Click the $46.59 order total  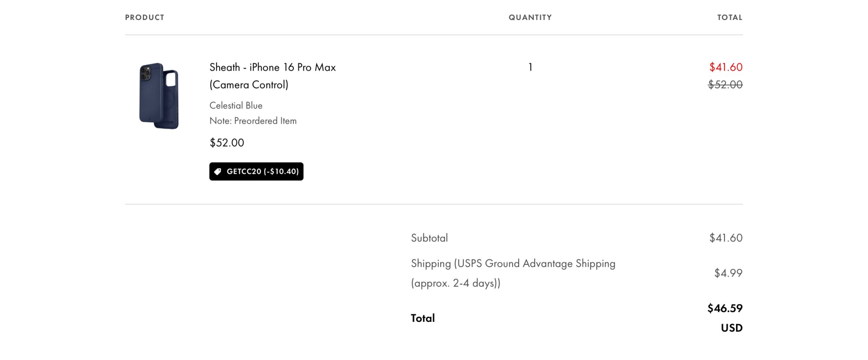[725, 308]
